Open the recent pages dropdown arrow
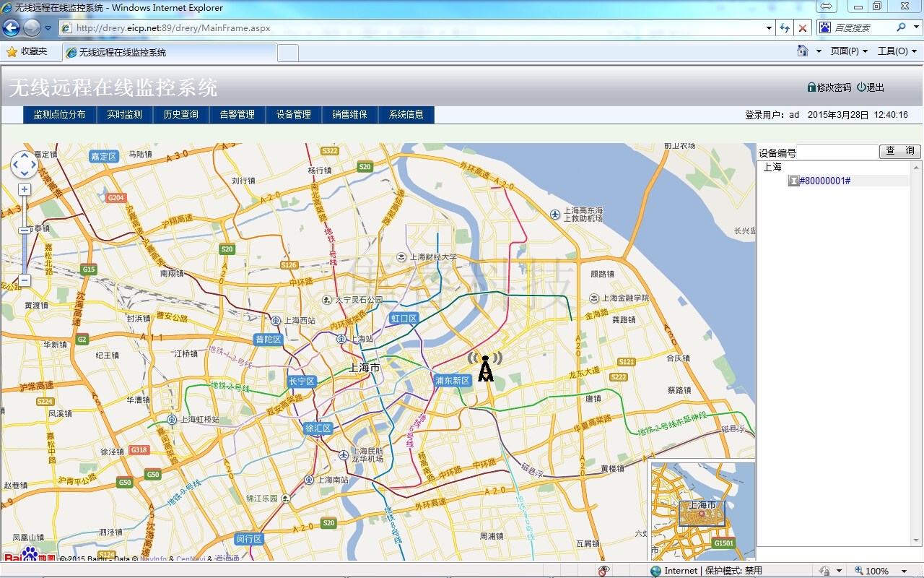Viewport: 924px width, 578px height. [x=48, y=28]
